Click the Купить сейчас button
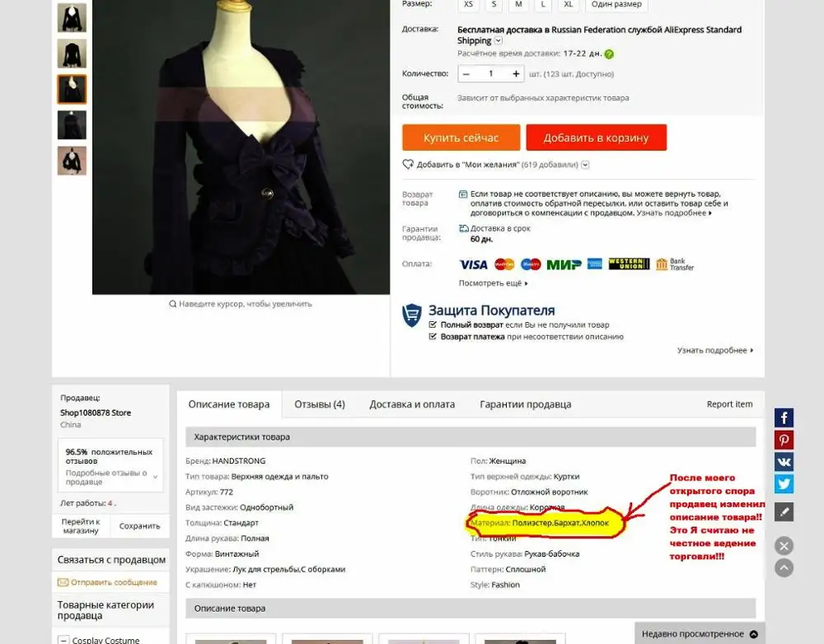Viewport: 824px width, 644px height. (461, 138)
